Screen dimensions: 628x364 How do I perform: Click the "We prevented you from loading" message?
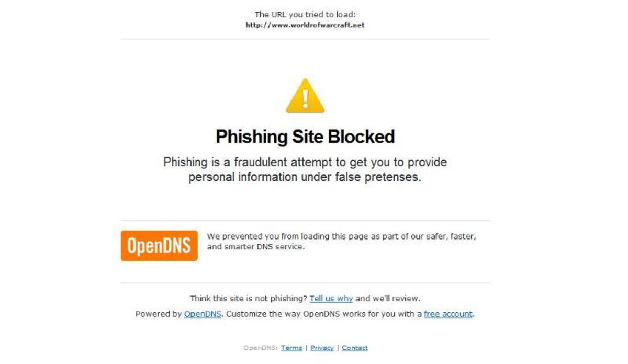[342, 241]
